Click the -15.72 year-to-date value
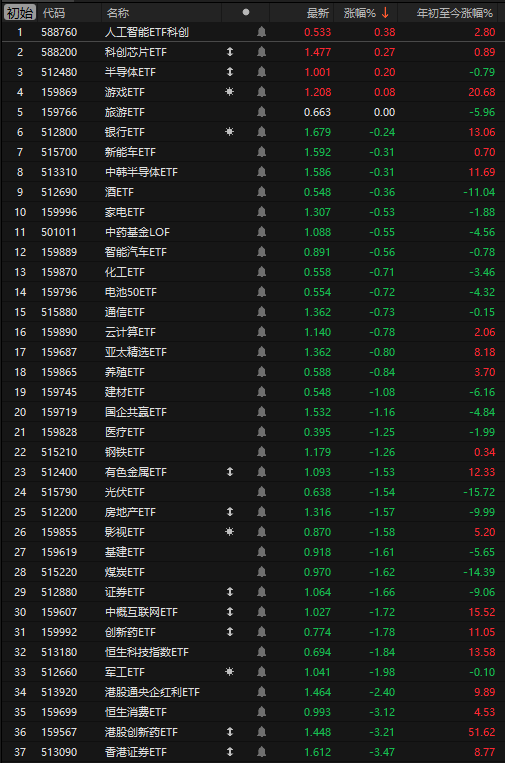This screenshot has width=505, height=763. tap(479, 492)
